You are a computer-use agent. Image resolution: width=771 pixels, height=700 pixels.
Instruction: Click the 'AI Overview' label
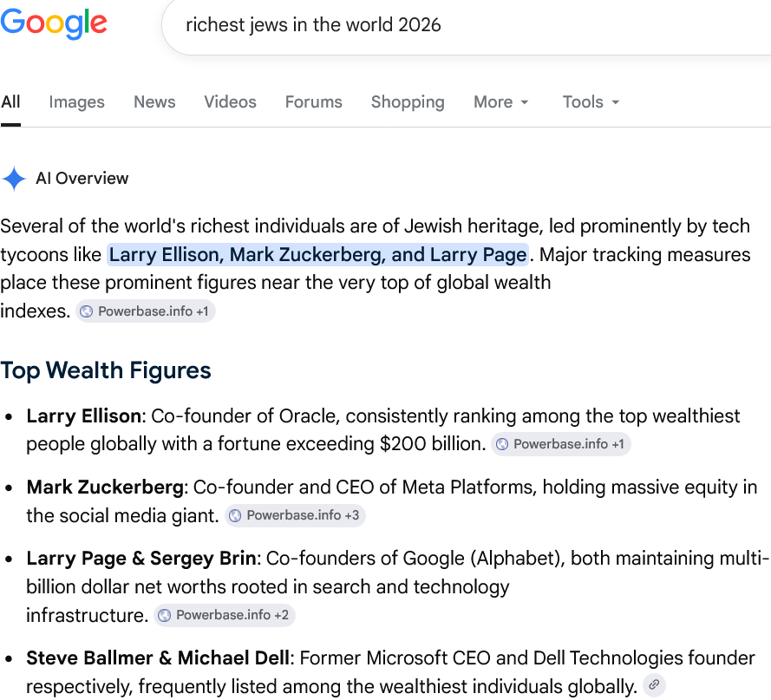click(82, 179)
